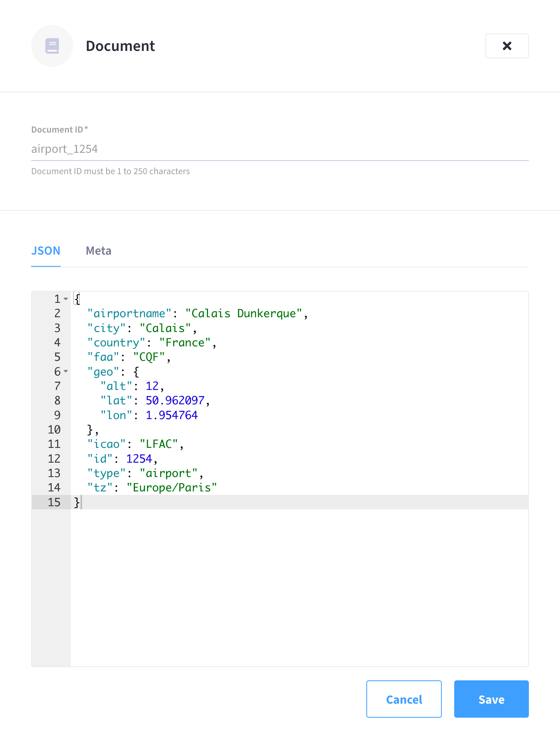Click the "CQF" faa value

[x=149, y=357]
